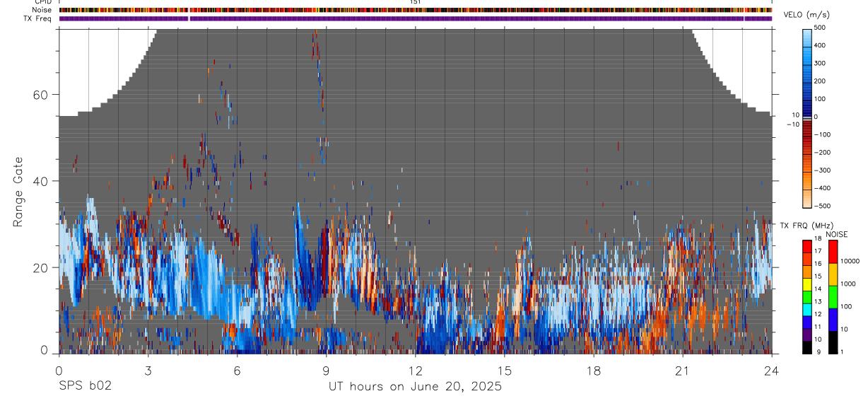Select the red noise swatch above 10000
Image resolution: width=868 pixels, height=401 pixels.
click(832, 251)
